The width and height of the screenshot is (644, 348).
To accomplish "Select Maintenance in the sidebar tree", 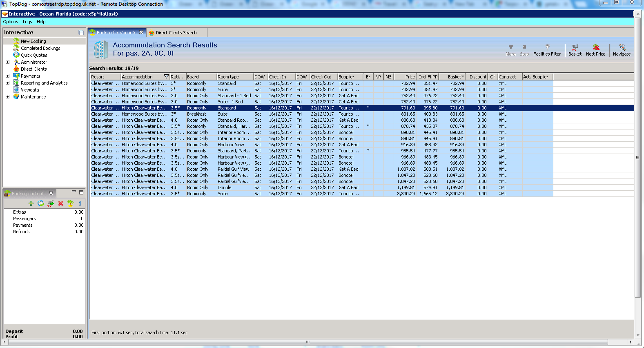I will 33,97.
